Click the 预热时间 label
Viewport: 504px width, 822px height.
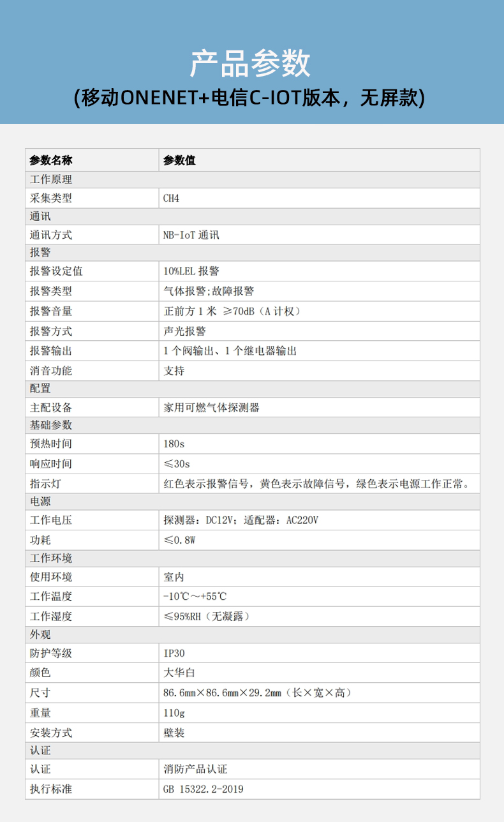[x=51, y=444]
